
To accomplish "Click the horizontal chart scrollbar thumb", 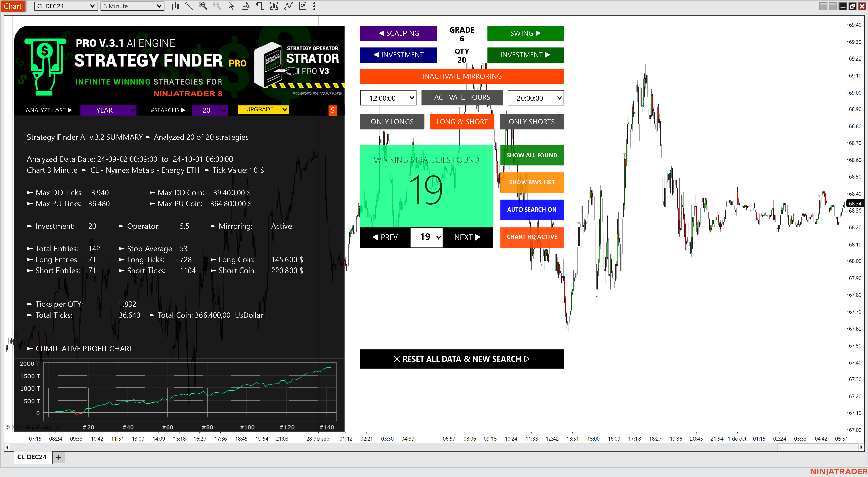I will 817,448.
